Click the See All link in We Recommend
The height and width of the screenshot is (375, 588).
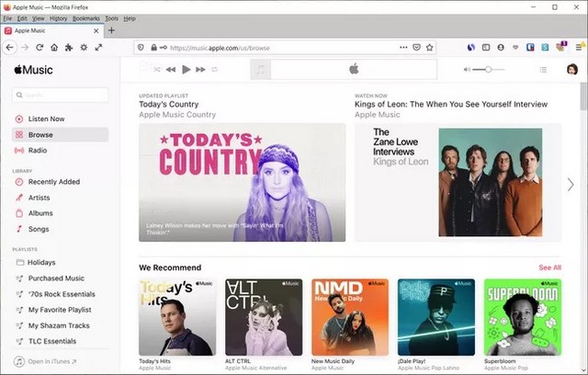point(549,267)
